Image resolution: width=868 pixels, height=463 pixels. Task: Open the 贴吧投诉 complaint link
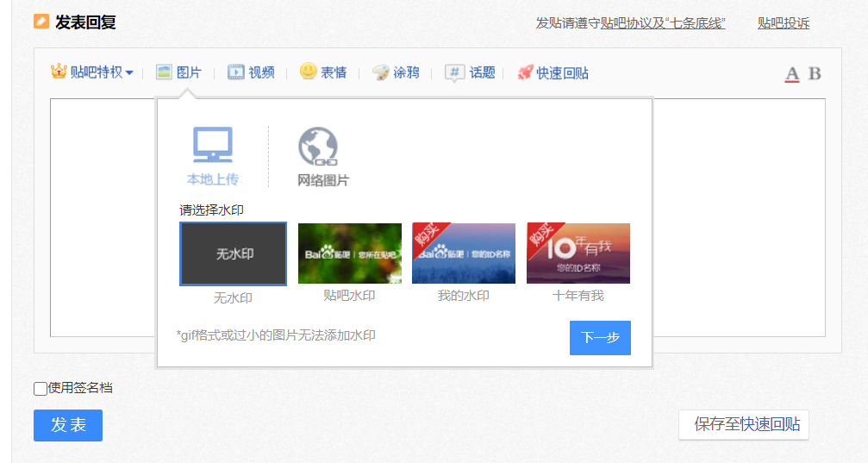[783, 23]
